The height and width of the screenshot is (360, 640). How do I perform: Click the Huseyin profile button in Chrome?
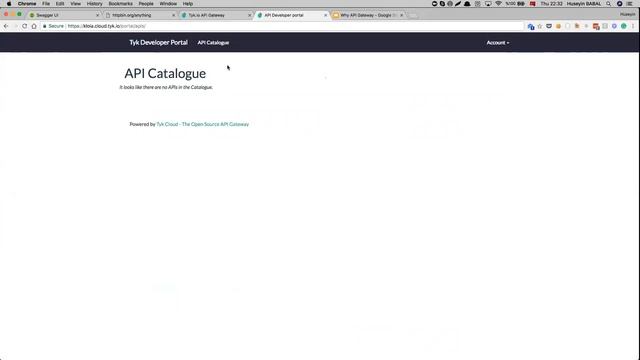[627, 14]
